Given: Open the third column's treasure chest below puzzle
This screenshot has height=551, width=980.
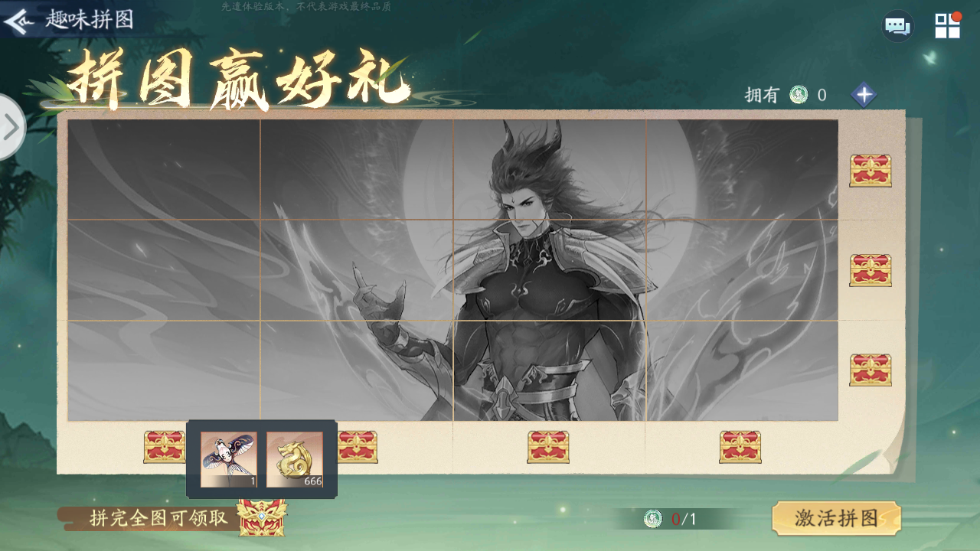Looking at the screenshot, I should pyautogui.click(x=548, y=447).
